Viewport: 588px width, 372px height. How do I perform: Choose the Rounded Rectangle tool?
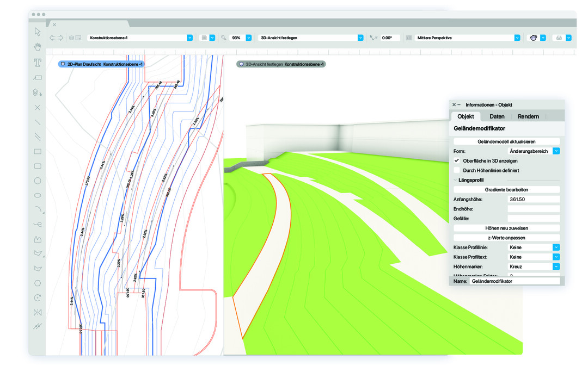[x=38, y=166]
